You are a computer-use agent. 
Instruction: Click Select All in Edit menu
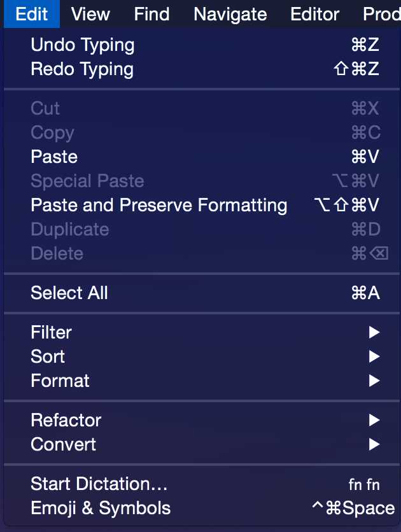click(202, 293)
